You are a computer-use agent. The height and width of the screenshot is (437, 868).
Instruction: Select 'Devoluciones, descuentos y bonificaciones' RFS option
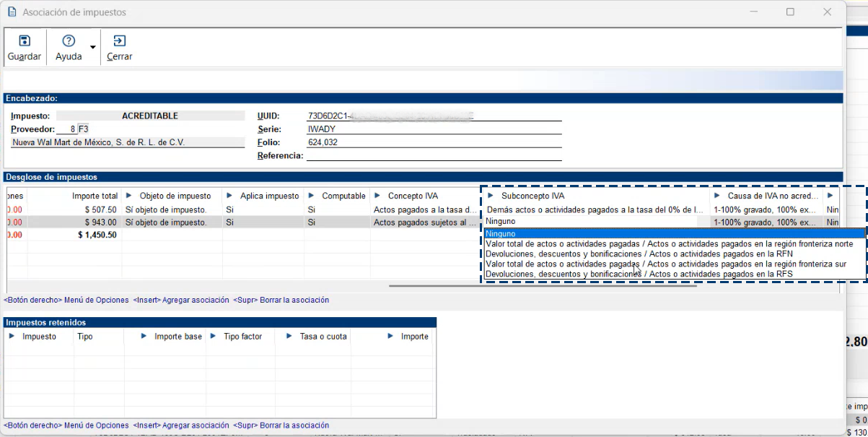639,274
